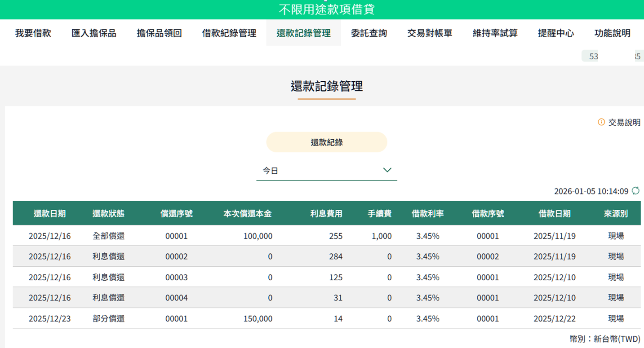
Task: Navigate to the 交易對帳單 tab
Action: (430, 33)
